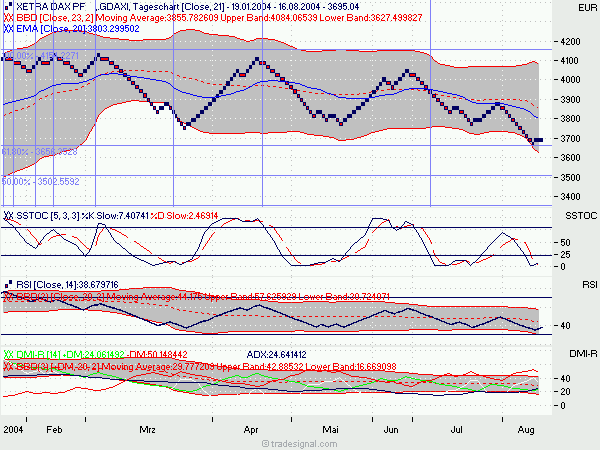Select the 'XETRA DAX PF' chart title
Screen dimensions: 600x450
click(51, 7)
